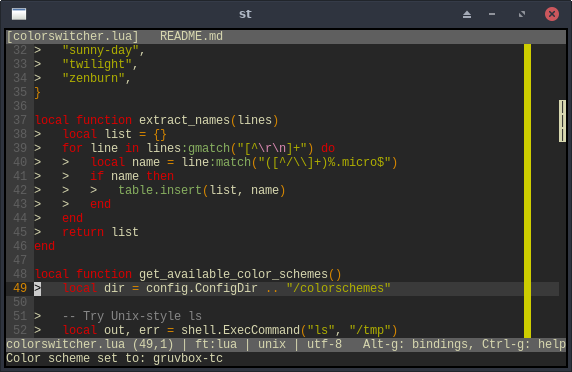572x372 pixels.
Task: Click the "/colorschemes" string on line 49
Action: pyautogui.click(x=339, y=288)
